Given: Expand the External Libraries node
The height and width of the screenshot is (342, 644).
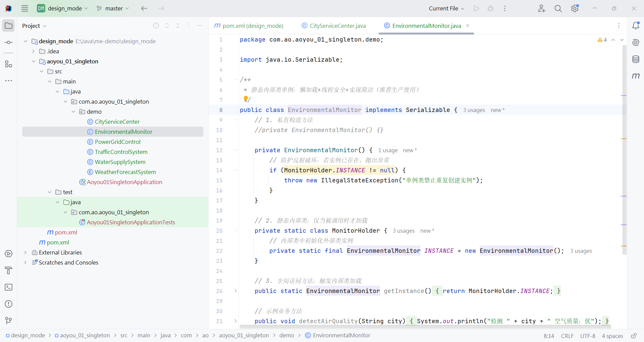Looking at the screenshot, I should [x=25, y=252].
